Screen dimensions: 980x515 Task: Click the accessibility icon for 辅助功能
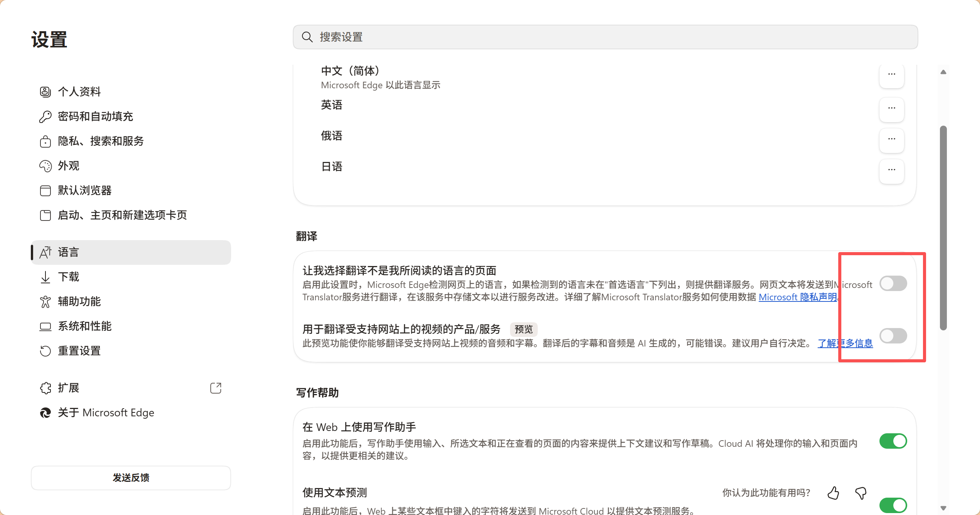pyautogui.click(x=45, y=301)
